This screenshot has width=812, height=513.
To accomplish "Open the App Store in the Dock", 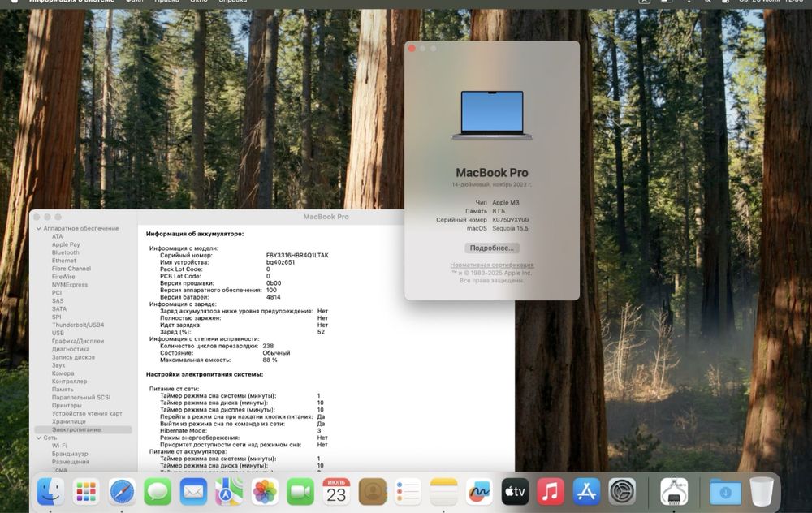I will click(x=586, y=491).
